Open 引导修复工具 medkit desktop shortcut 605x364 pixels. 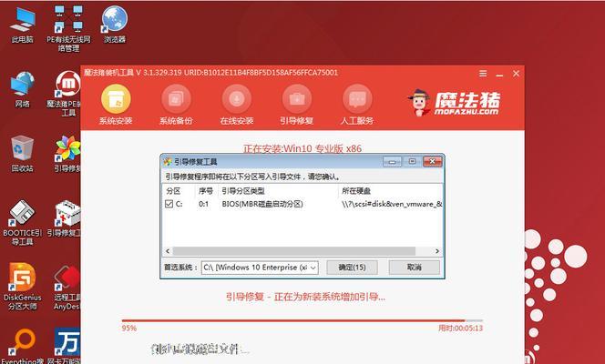[66, 218]
